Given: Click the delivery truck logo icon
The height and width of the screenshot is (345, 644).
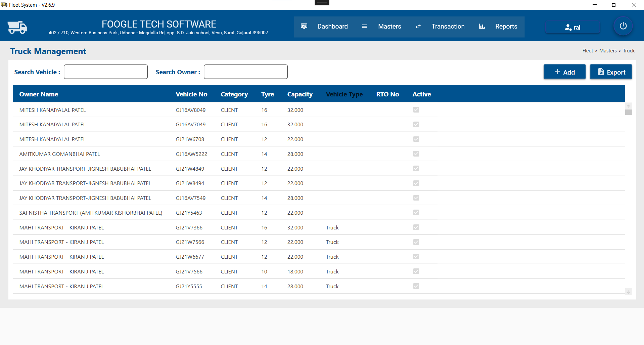Looking at the screenshot, I should (17, 27).
